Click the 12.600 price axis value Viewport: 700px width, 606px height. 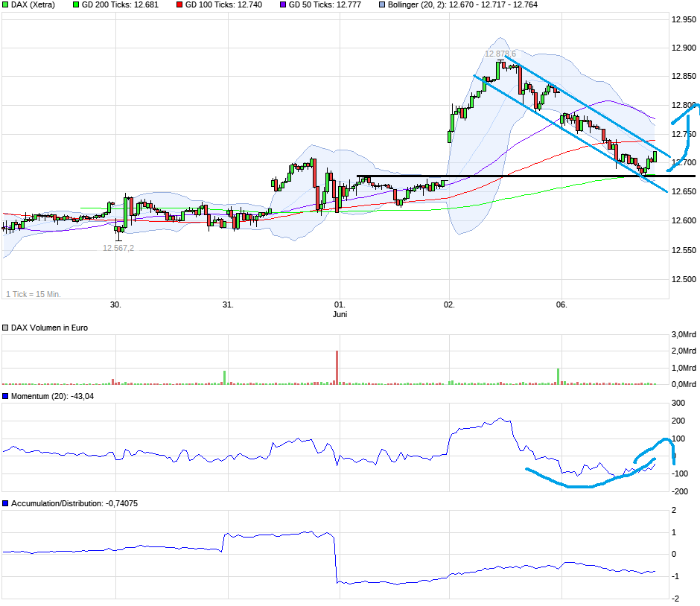(x=684, y=220)
